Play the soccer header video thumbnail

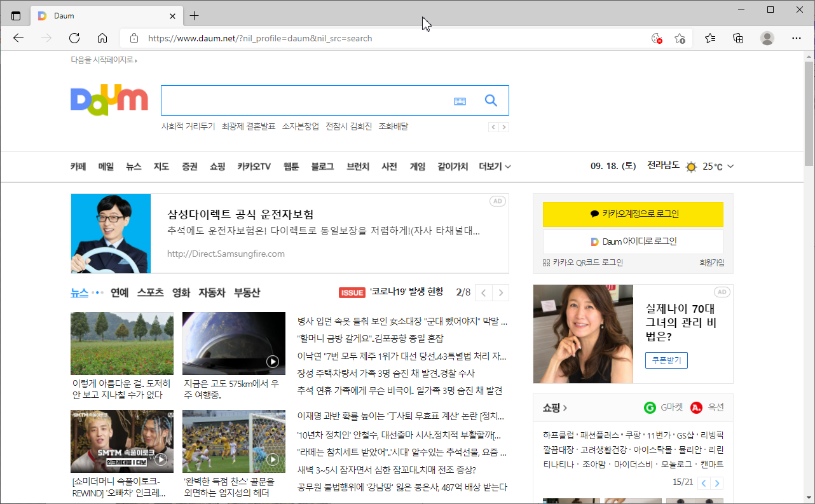tap(234, 441)
